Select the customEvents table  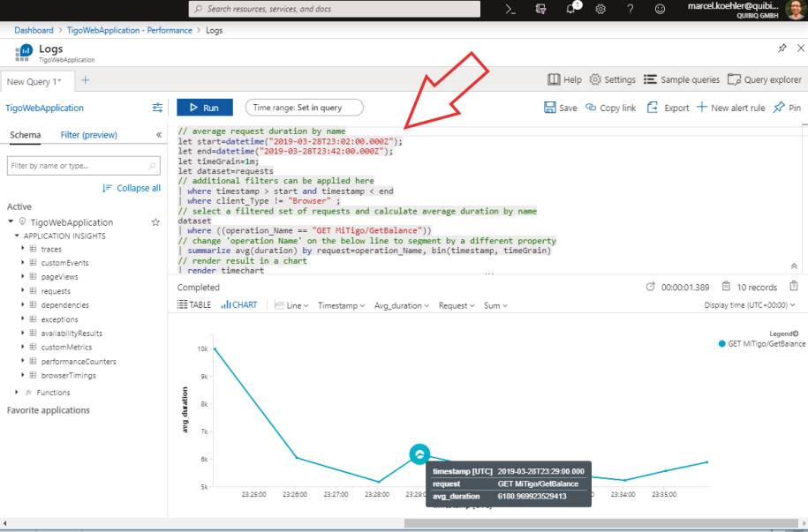pyautogui.click(x=65, y=263)
